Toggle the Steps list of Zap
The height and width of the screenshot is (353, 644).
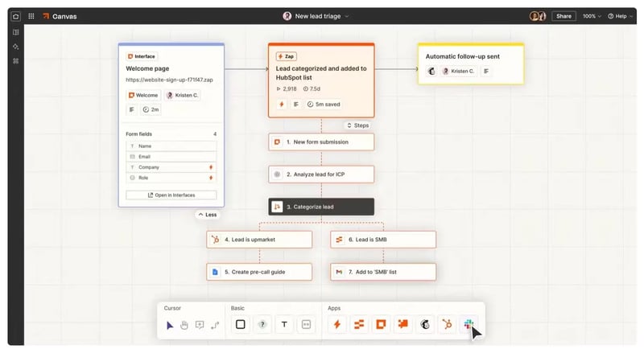[x=358, y=125]
